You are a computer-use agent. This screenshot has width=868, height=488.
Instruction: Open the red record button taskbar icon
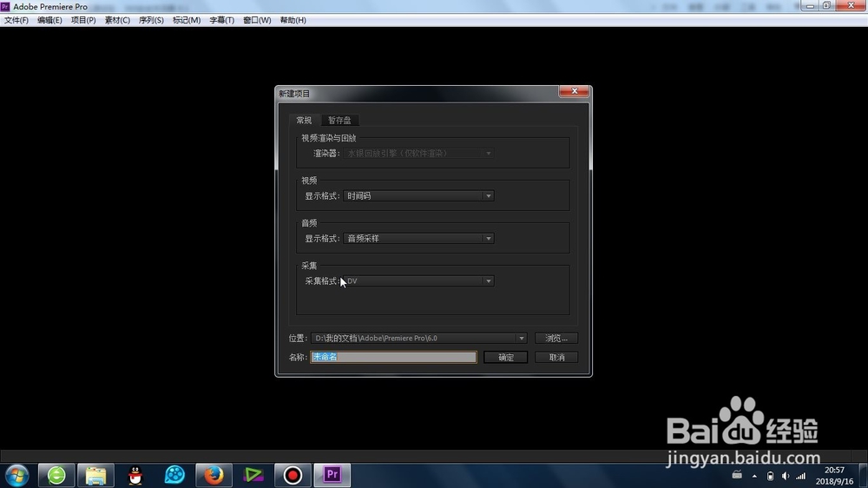pos(293,475)
